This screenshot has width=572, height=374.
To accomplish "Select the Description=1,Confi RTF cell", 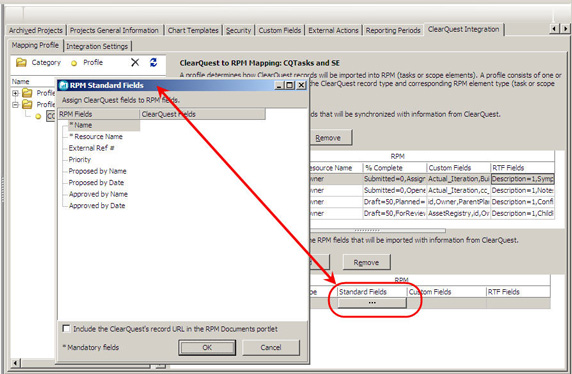I will coord(522,202).
